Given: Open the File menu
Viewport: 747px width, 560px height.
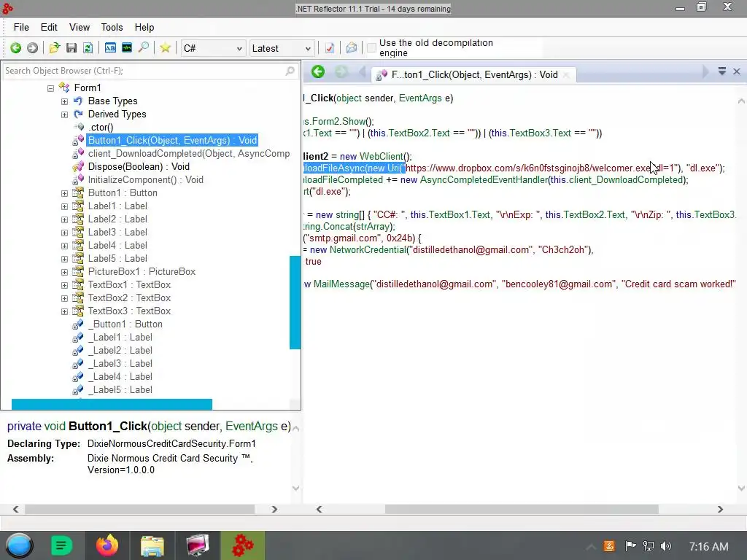Looking at the screenshot, I should click(21, 27).
